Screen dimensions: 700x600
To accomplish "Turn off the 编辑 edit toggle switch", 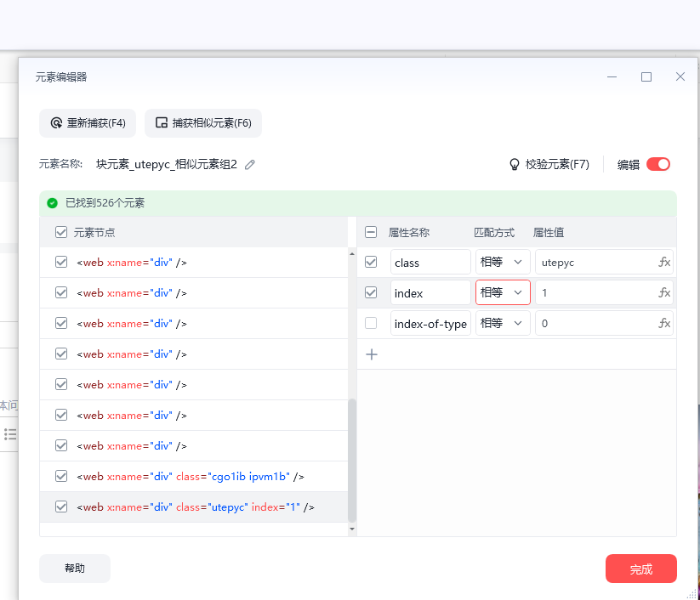I will pos(658,164).
